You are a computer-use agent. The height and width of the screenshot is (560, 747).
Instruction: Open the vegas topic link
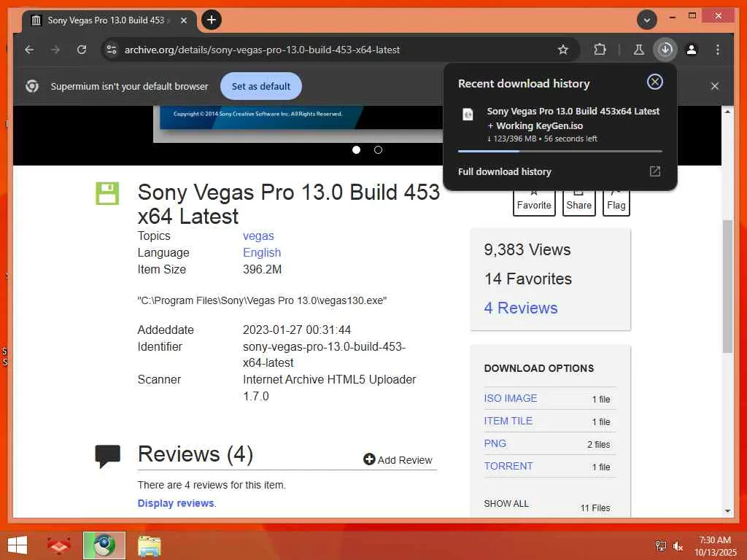click(x=258, y=236)
